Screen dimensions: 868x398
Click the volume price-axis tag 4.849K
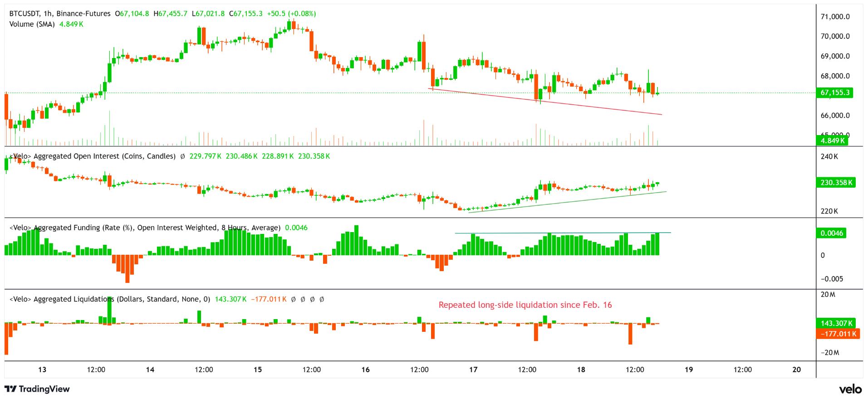click(832, 141)
